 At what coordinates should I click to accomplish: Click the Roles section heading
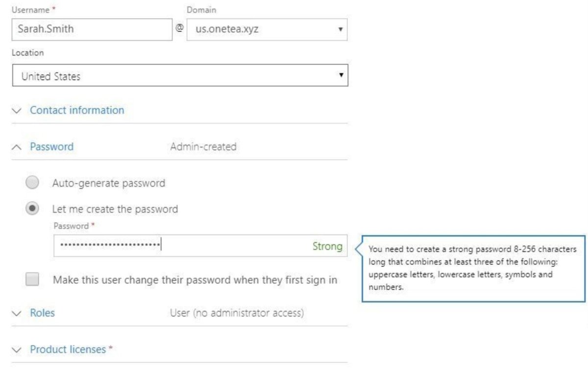[42, 313]
